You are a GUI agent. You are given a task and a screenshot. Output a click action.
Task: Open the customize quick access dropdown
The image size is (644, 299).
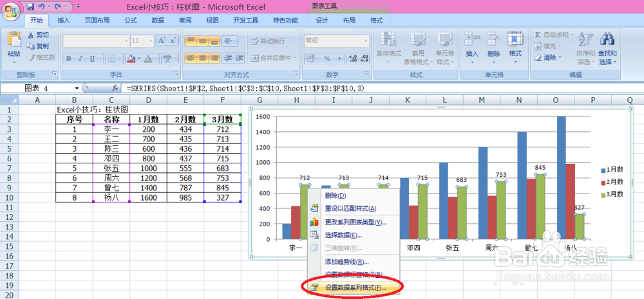[x=79, y=6]
